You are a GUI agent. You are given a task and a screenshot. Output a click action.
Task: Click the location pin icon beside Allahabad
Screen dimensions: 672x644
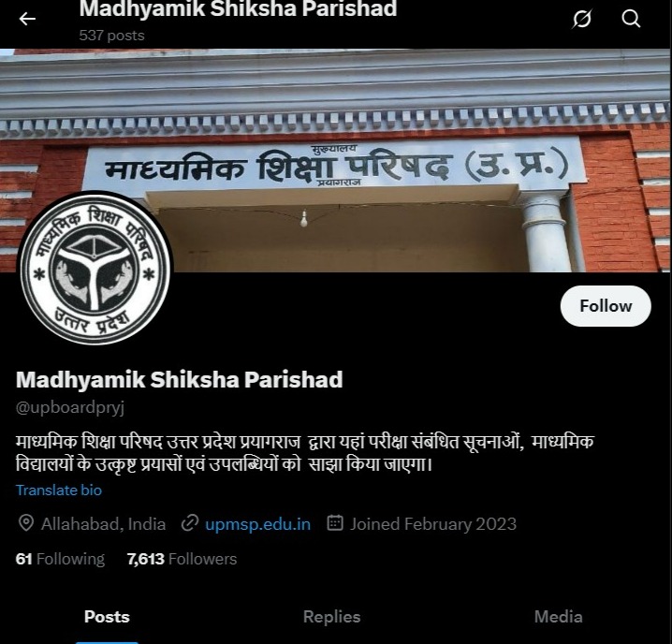click(26, 523)
